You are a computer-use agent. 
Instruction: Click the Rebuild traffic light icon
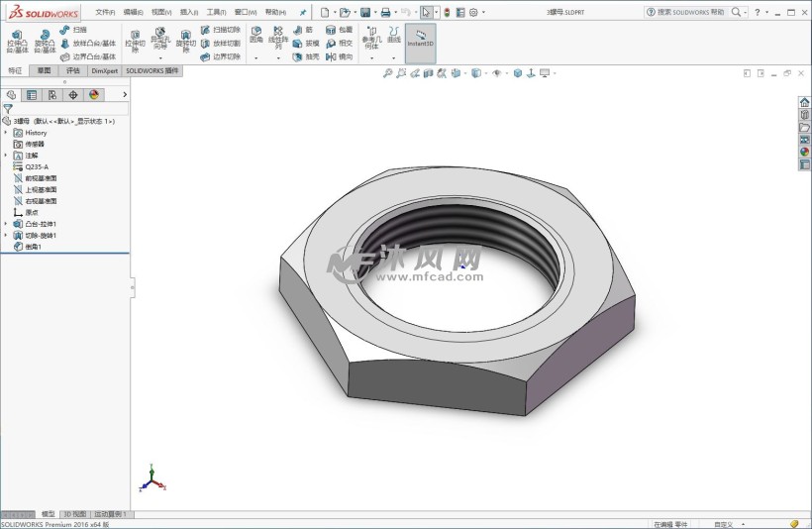pos(446,12)
